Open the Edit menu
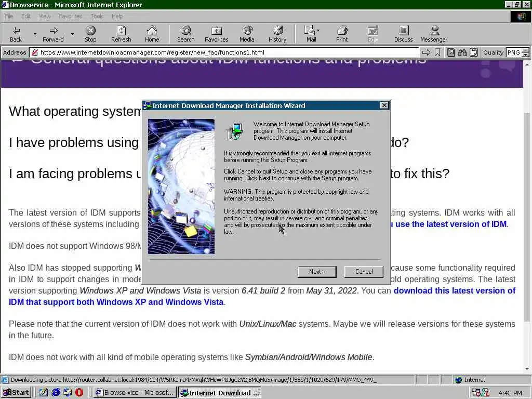Image resolution: width=532 pixels, height=399 pixels. point(26,16)
